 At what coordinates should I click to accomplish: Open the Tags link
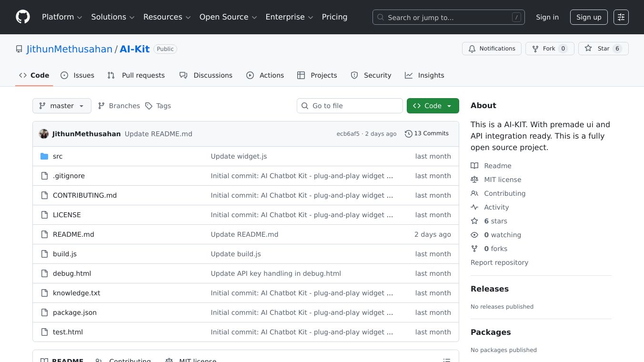158,106
